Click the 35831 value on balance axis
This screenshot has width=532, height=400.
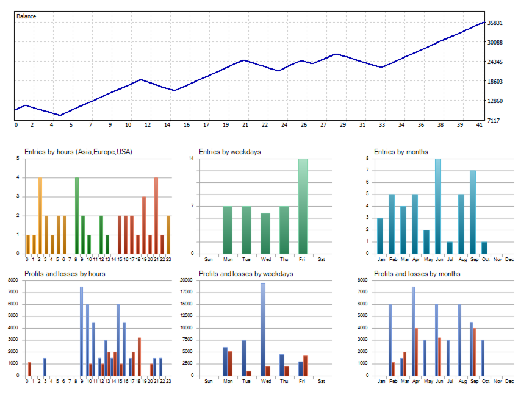point(495,23)
